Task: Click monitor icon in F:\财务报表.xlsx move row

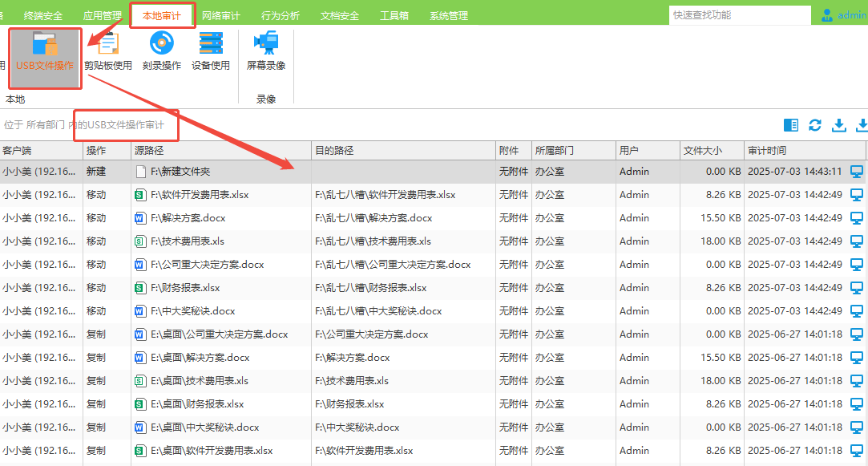Action: [x=856, y=288]
